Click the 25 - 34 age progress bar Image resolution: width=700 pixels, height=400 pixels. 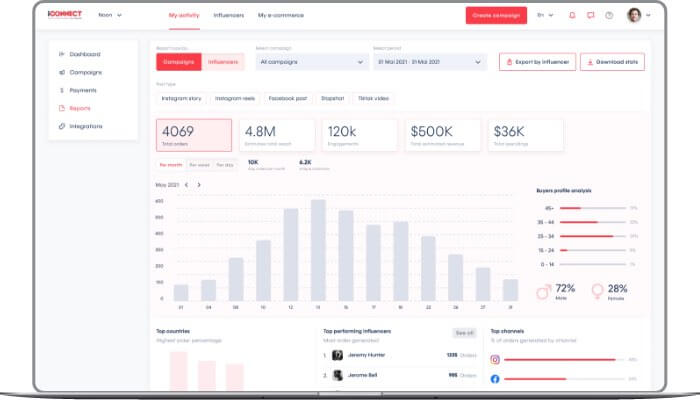592,236
